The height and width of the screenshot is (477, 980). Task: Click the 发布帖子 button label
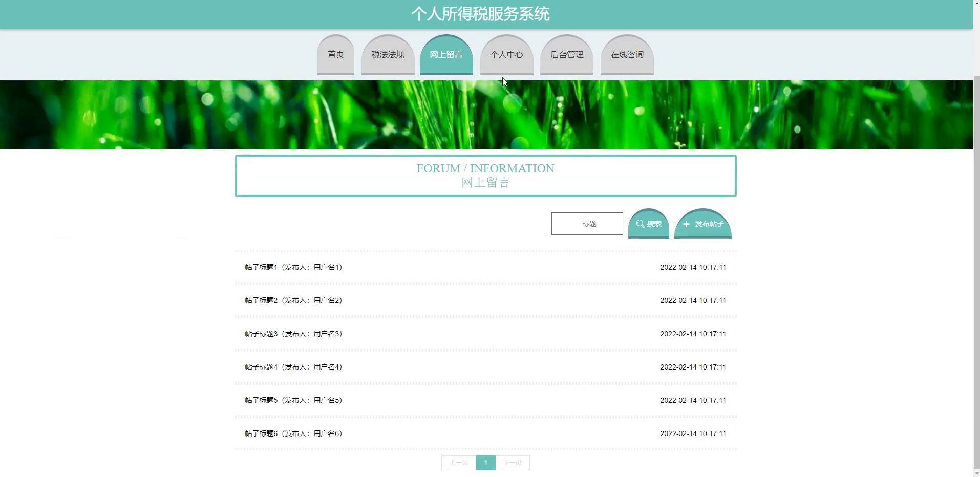pos(709,224)
